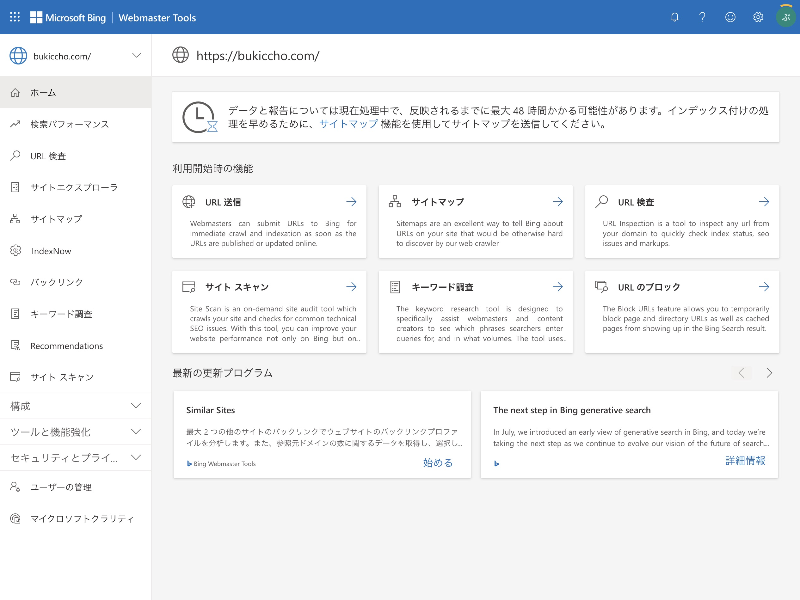
Task: Click the globe icon beside bukiccho.com selector
Action: tap(18, 56)
